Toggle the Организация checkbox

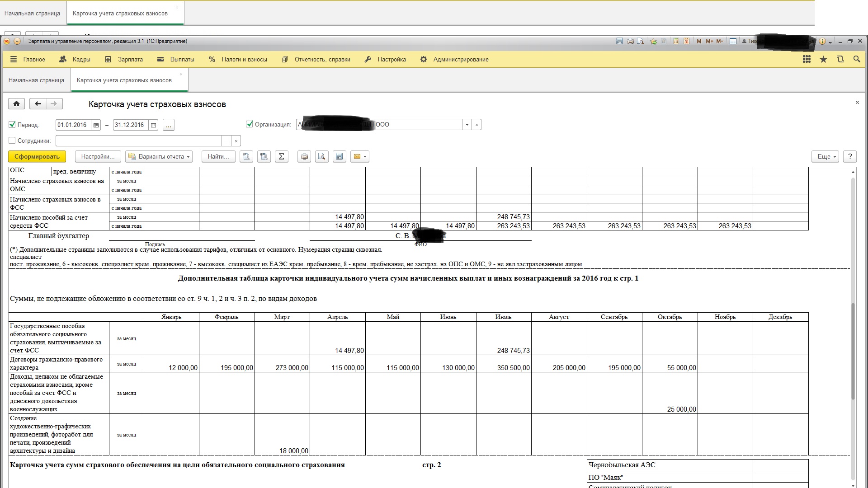(249, 124)
